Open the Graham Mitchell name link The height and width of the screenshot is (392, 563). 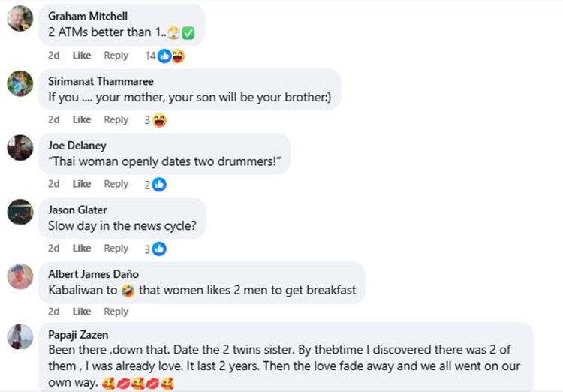coord(88,16)
